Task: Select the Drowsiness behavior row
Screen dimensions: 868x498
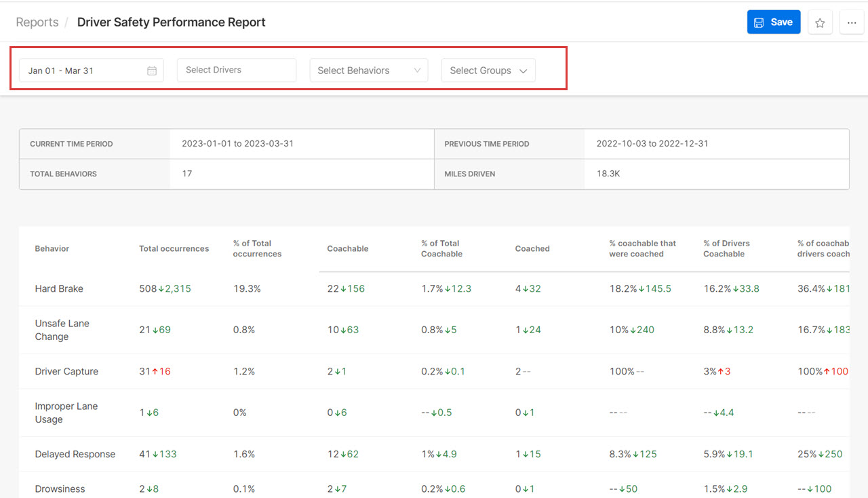Action: pos(60,489)
